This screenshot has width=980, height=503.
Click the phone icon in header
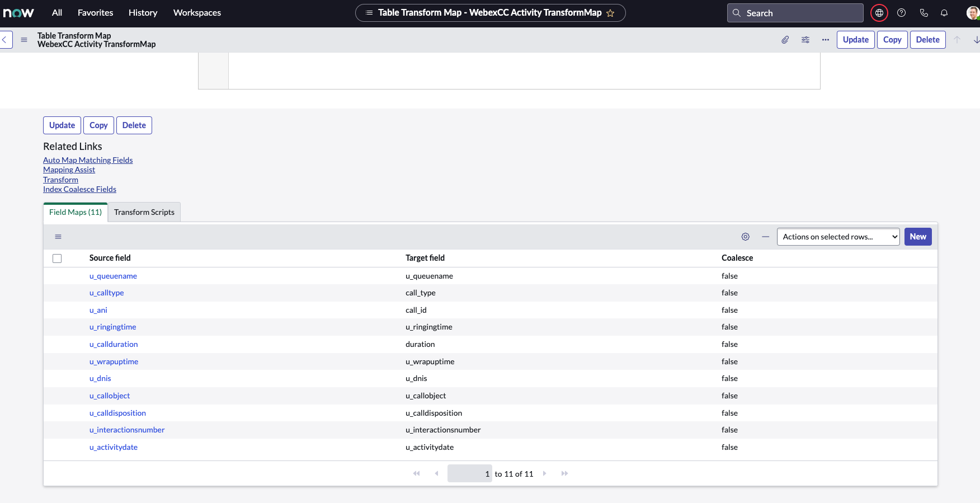pyautogui.click(x=924, y=13)
